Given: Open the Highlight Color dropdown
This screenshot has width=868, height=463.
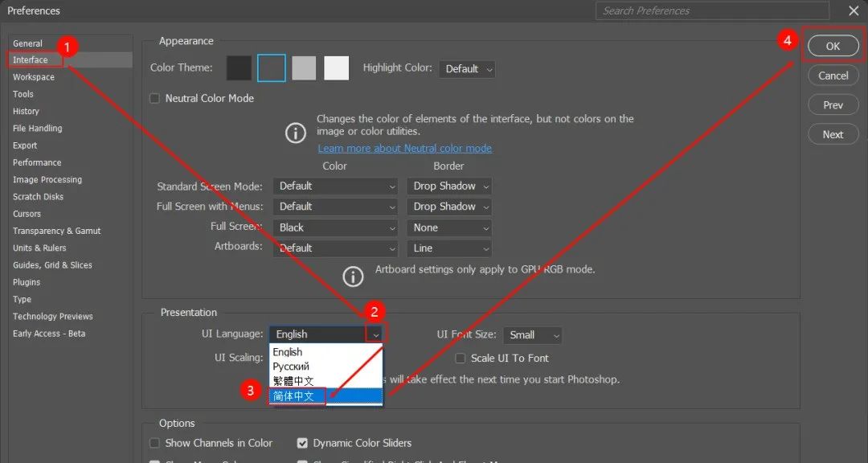Looking at the screenshot, I should [x=467, y=69].
